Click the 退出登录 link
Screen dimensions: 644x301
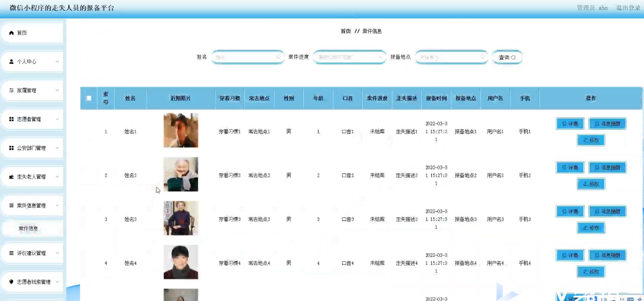click(628, 8)
